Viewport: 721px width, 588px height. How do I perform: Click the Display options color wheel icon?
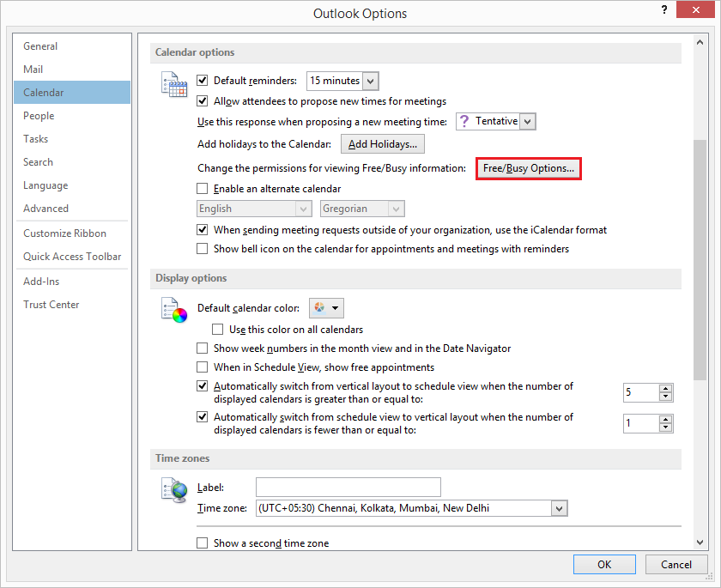pos(174,309)
